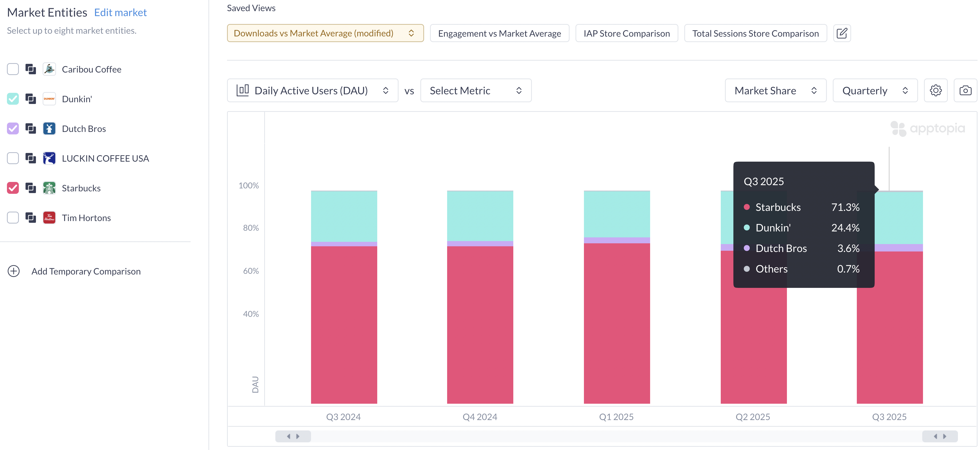Screen dimensions: 980x450
Task: Uncheck the Starbucks checkbox
Action: coord(13,188)
